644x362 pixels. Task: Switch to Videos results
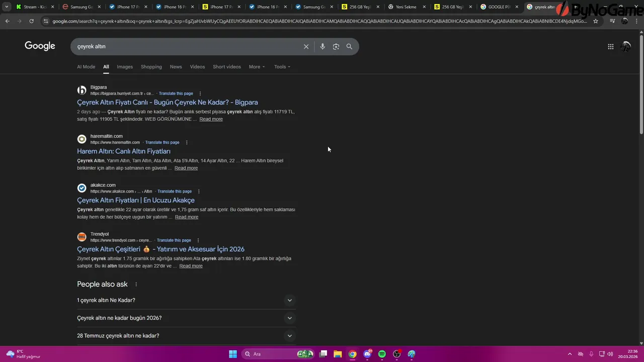(197, 67)
